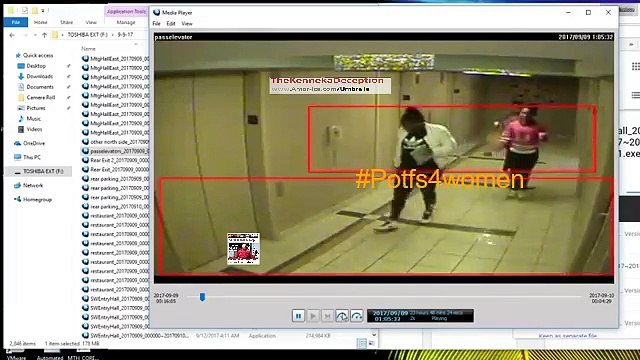640x360 pixels.
Task: Select the 'Rear Exit 2_20170909' file
Action: pos(116,160)
